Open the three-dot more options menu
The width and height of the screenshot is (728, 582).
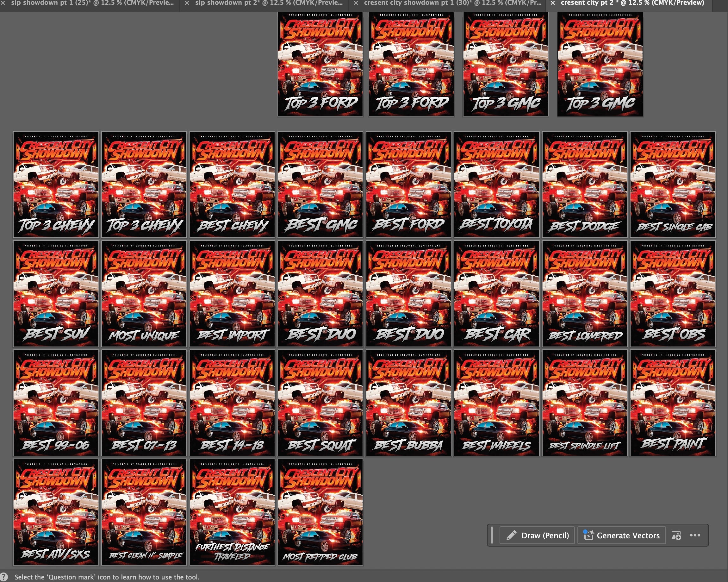point(695,535)
